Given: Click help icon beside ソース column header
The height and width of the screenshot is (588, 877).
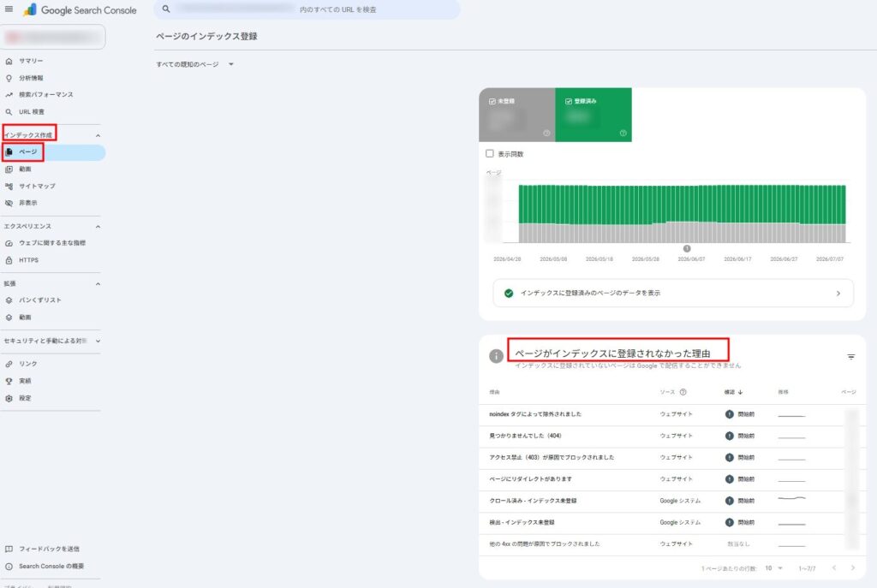Looking at the screenshot, I should click(x=683, y=392).
